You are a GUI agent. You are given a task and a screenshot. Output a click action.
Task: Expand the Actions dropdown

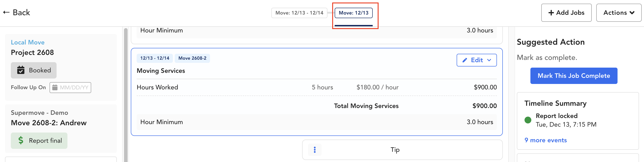(x=618, y=12)
